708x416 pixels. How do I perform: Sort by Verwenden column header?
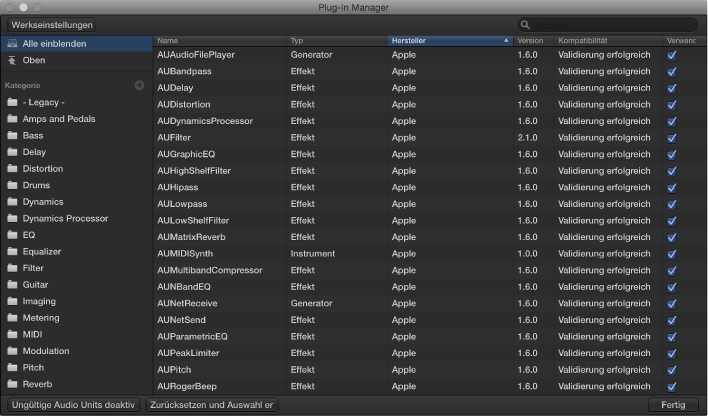point(685,41)
